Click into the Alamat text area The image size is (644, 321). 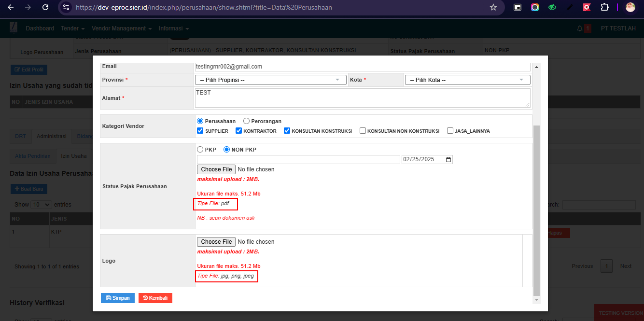pos(362,98)
